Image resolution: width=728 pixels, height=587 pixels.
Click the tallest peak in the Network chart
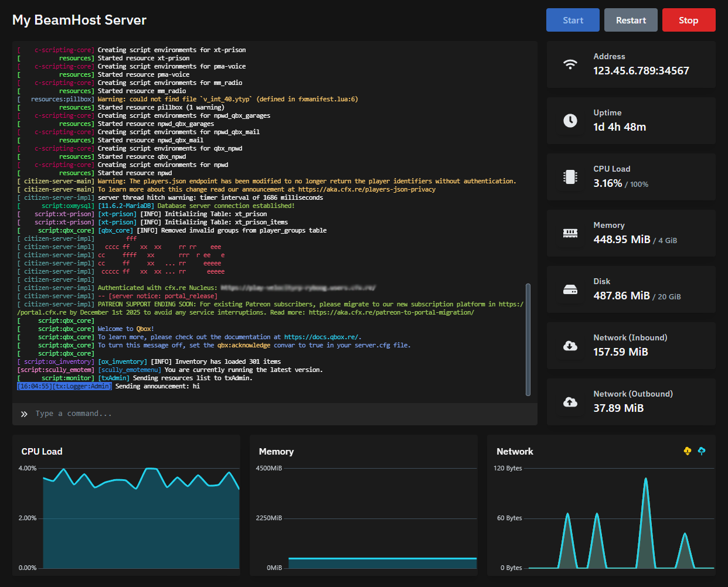tap(645, 479)
